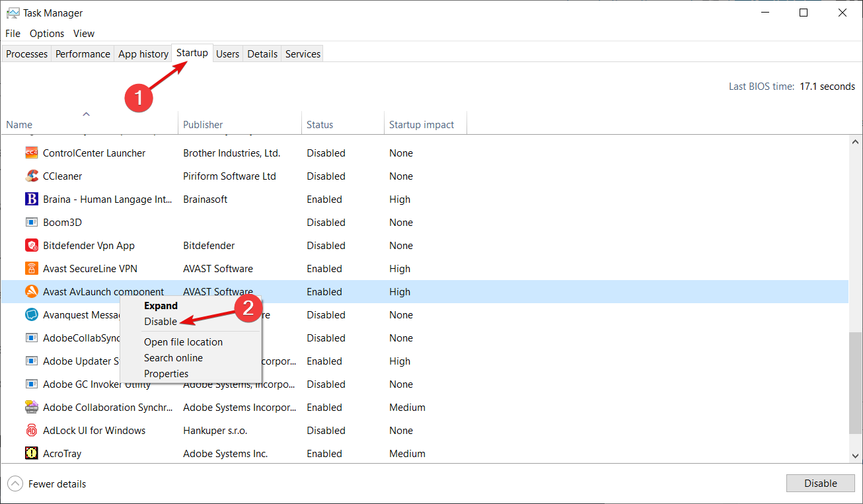Sort by the Startup impact column header

[x=422, y=125]
